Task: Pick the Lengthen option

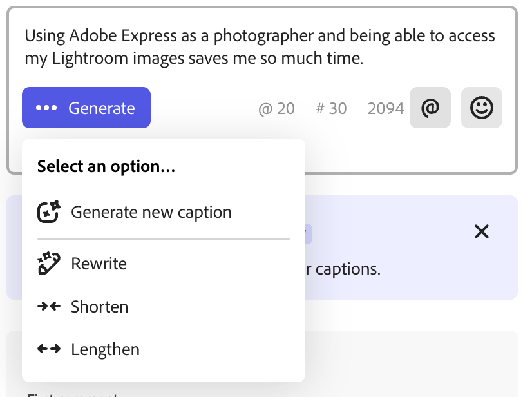Action: pyautogui.click(x=105, y=349)
